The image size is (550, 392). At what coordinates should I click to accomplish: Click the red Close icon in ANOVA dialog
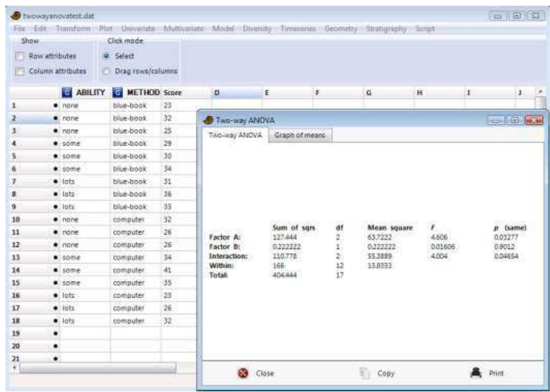[x=243, y=373]
